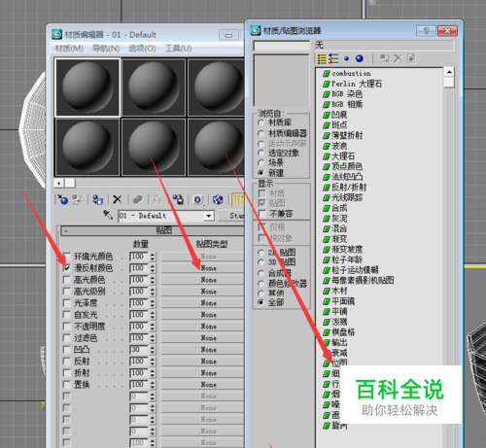This screenshot has height=448, width=486.
Task: Click 凹凸 amount spinner arrows
Action: 153,350
